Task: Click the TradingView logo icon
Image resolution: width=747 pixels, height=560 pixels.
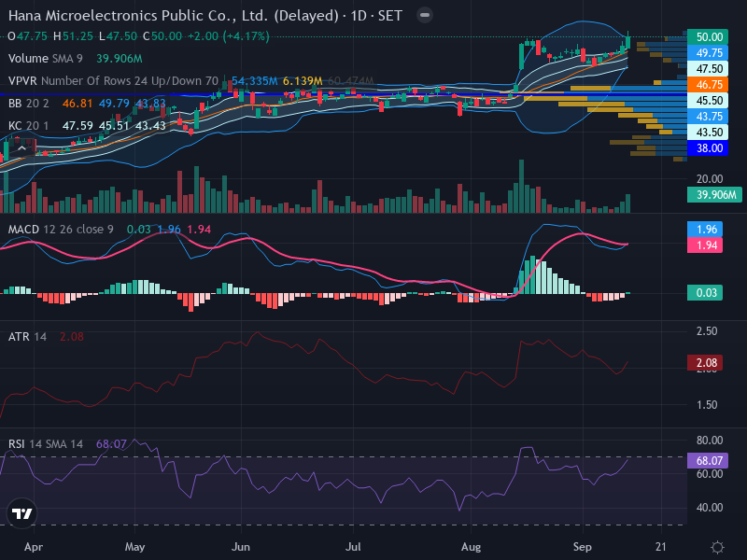Action: pyautogui.click(x=21, y=513)
